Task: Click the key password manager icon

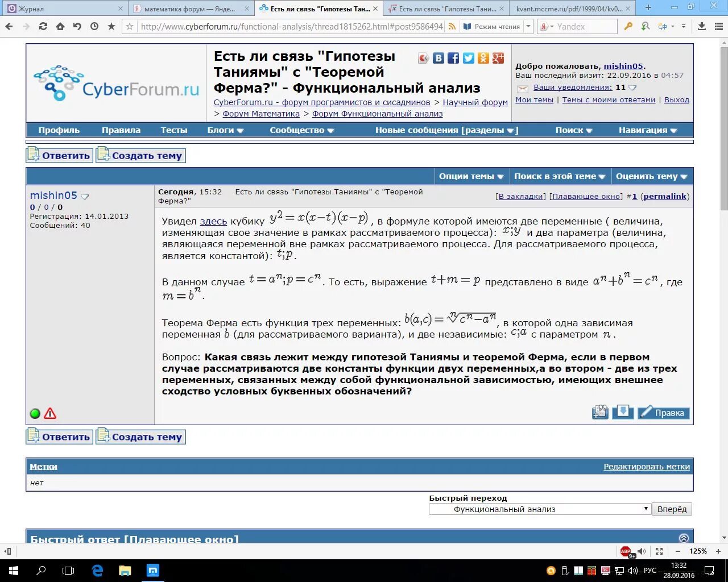Action: (x=628, y=27)
